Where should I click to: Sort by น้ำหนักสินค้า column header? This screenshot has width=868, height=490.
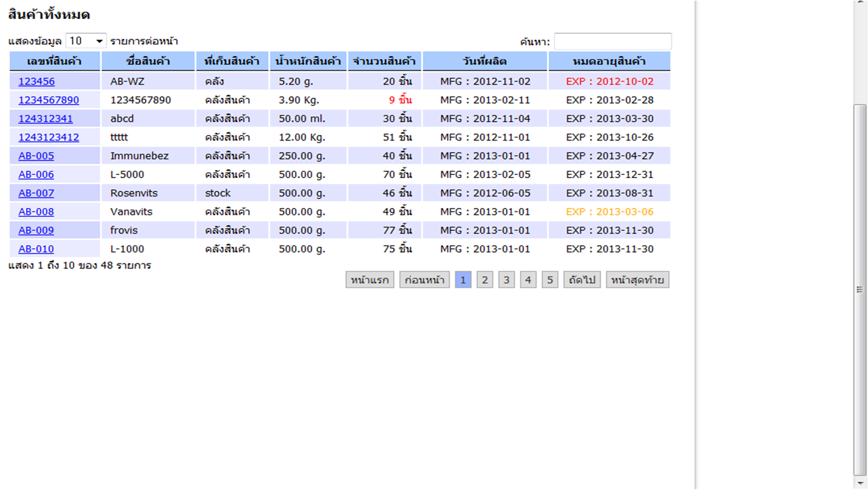click(308, 61)
